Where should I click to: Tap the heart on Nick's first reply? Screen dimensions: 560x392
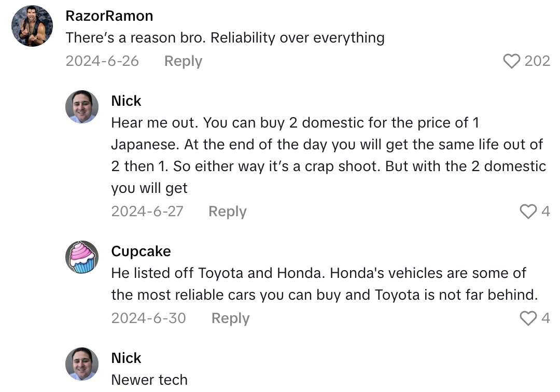coord(528,212)
